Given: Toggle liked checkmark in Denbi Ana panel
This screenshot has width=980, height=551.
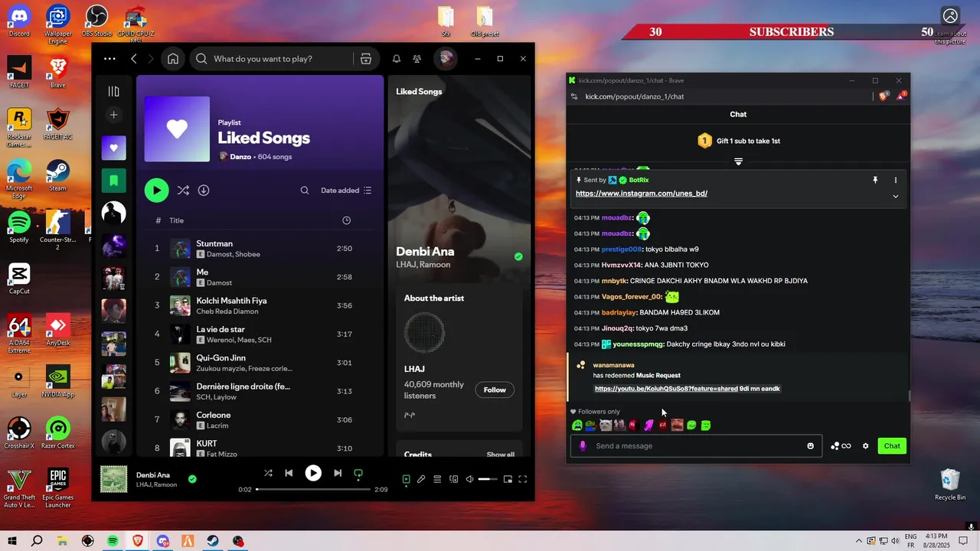Looking at the screenshot, I should pyautogui.click(x=518, y=257).
